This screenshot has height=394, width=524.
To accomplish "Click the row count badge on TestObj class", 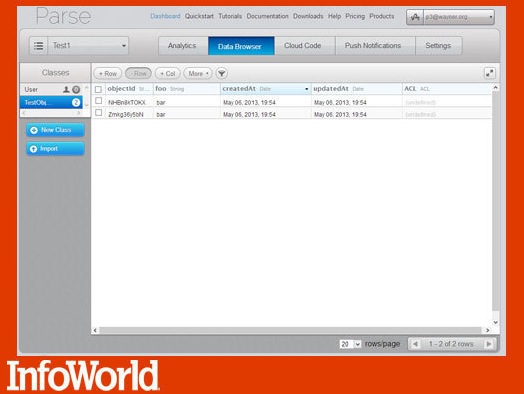I will tap(76, 102).
